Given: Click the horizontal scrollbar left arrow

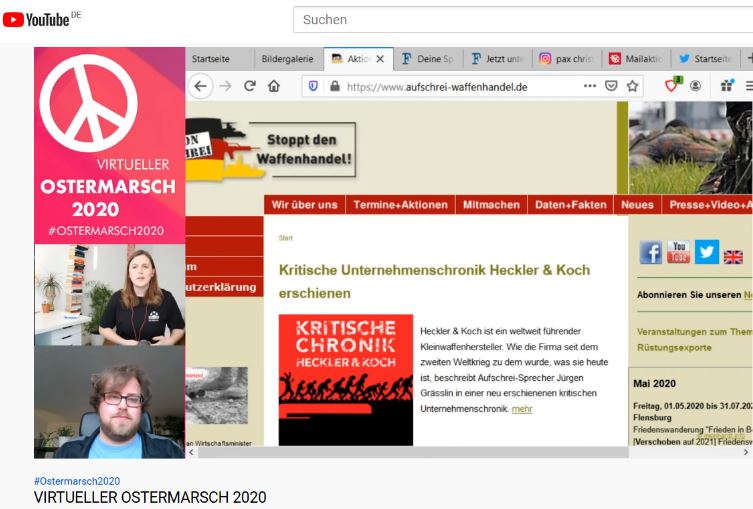Looking at the screenshot, I should coord(192,452).
